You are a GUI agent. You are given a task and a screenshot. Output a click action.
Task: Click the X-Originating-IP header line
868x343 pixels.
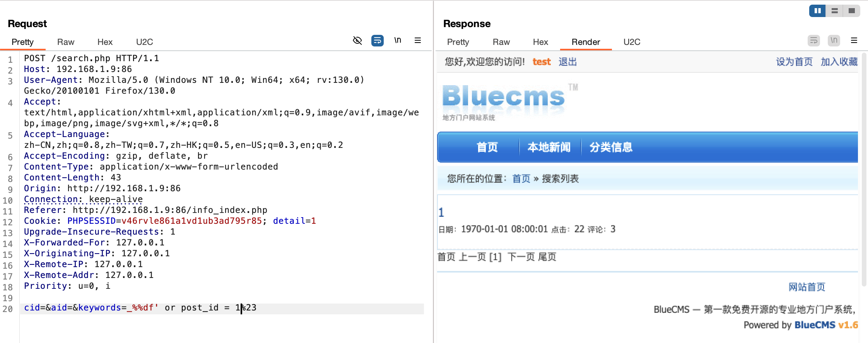pos(97,253)
